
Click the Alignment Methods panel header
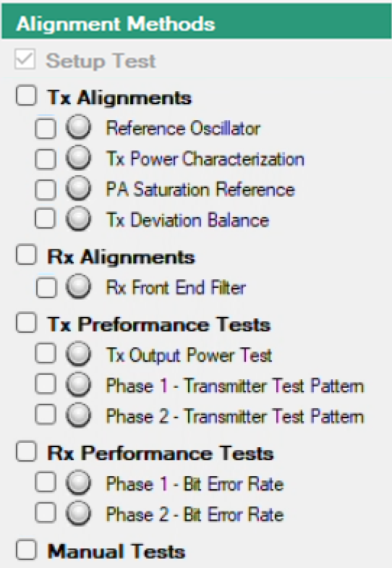point(197,22)
